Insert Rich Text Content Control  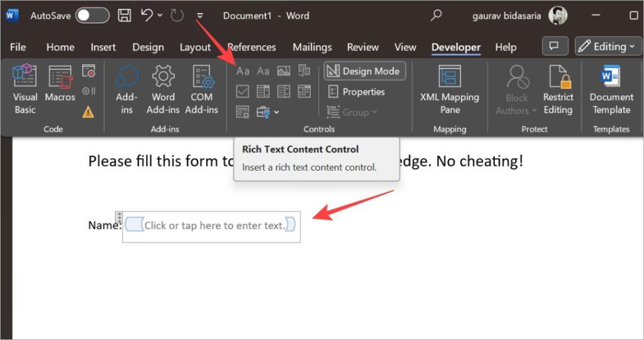click(x=243, y=71)
